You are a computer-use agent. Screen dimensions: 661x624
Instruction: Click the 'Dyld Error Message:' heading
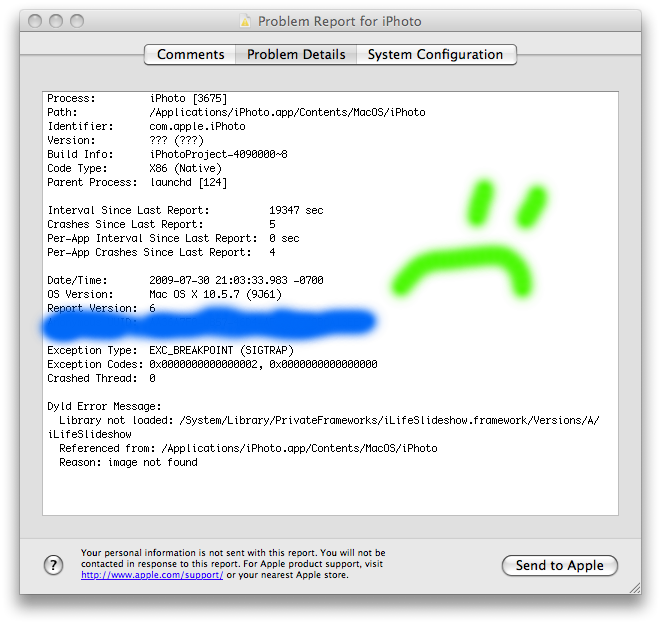click(x=104, y=406)
